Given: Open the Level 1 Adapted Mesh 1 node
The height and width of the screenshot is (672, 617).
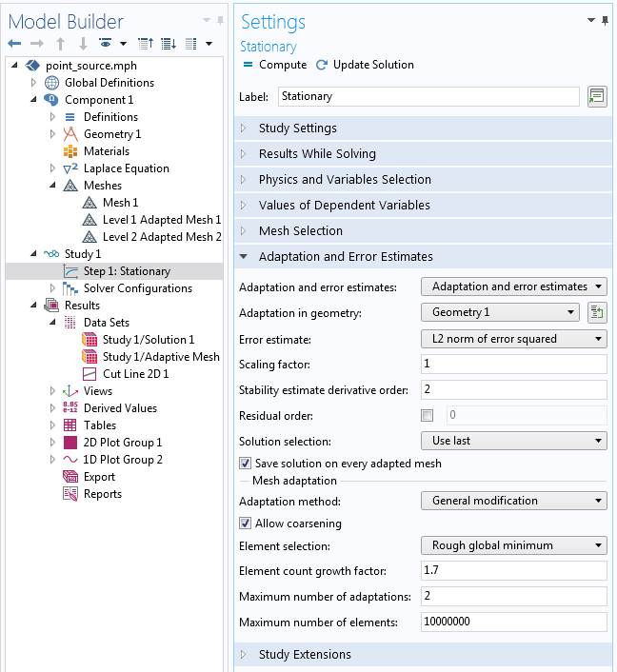Looking at the screenshot, I should pyautogui.click(x=161, y=220).
